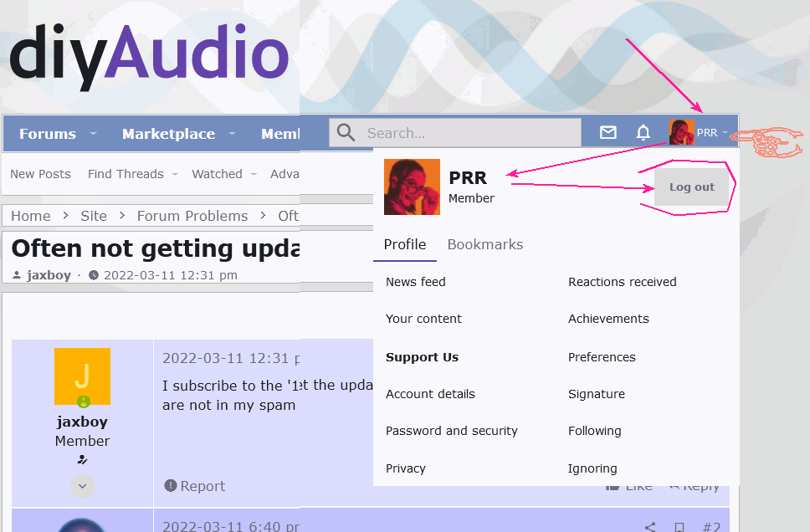Bookmark post #2 with bookmark icon
The height and width of the screenshot is (532, 810).
tap(679, 527)
